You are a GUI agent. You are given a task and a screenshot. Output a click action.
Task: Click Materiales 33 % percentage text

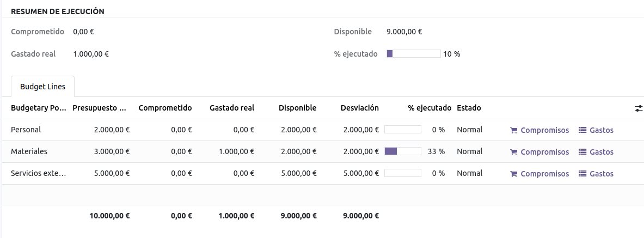(x=436, y=151)
